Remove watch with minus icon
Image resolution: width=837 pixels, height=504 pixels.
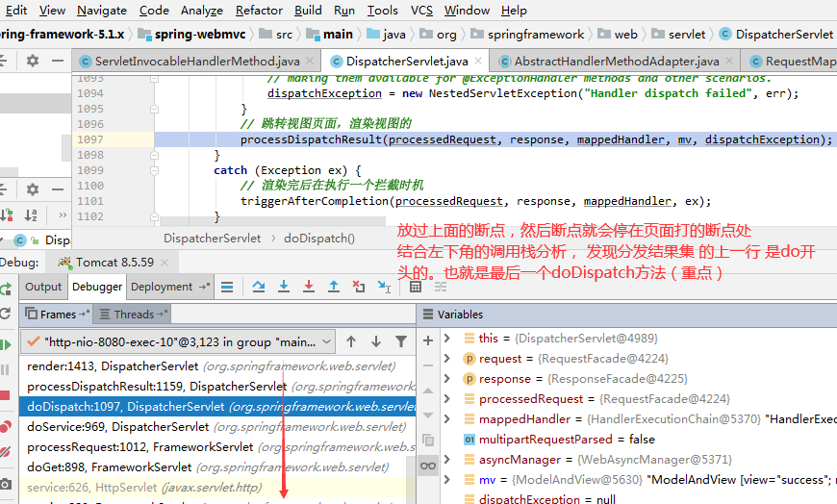pos(427,365)
